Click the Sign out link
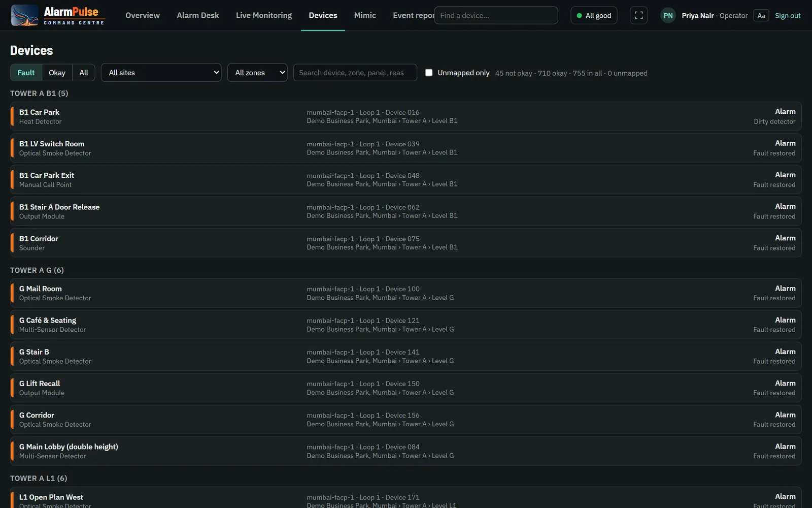 click(x=788, y=16)
